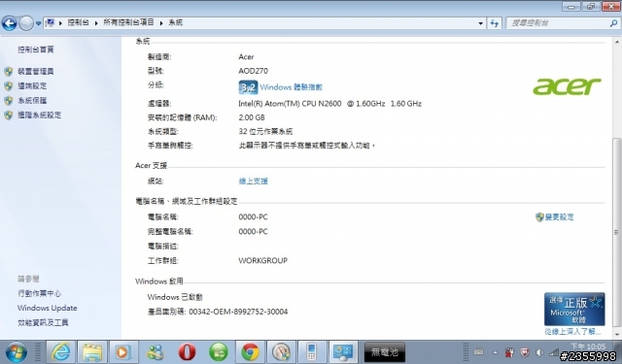Open 進階系統設定 advanced system settings link
The image size is (622, 364).
tap(39, 116)
